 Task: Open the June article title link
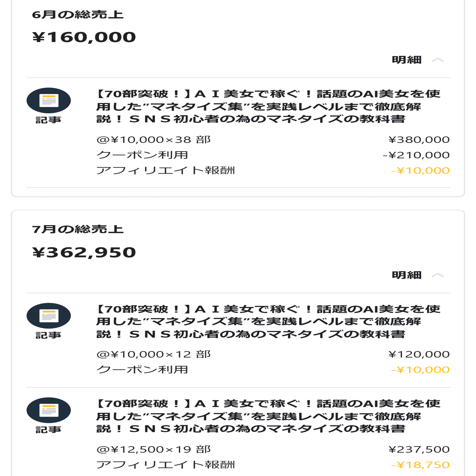[x=268, y=106]
